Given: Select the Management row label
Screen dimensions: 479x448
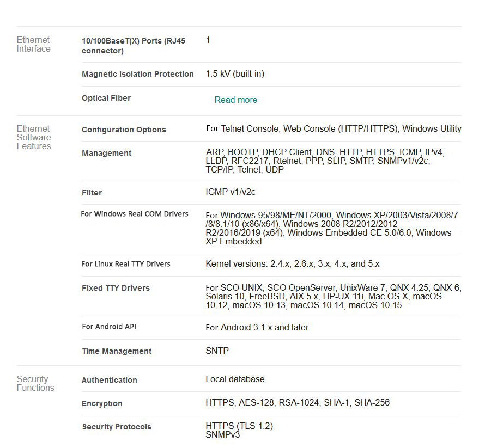Looking at the screenshot, I should tap(106, 154).
